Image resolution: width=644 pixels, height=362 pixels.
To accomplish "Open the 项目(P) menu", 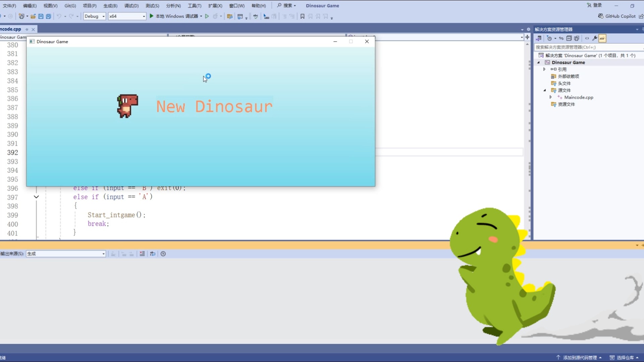I will pos(90,6).
